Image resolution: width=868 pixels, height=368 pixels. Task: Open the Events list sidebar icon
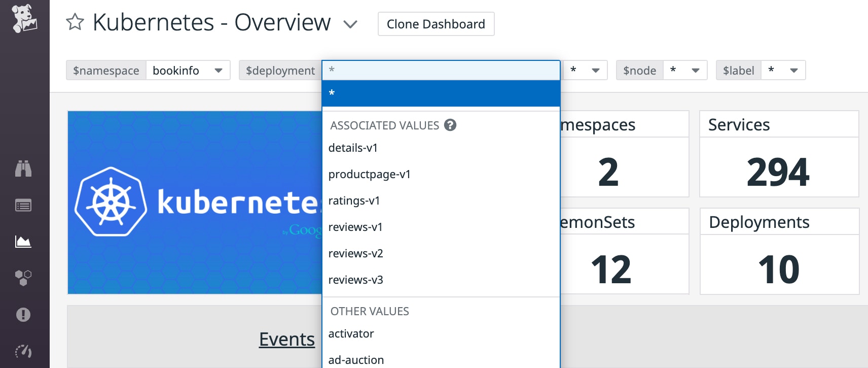tap(23, 206)
